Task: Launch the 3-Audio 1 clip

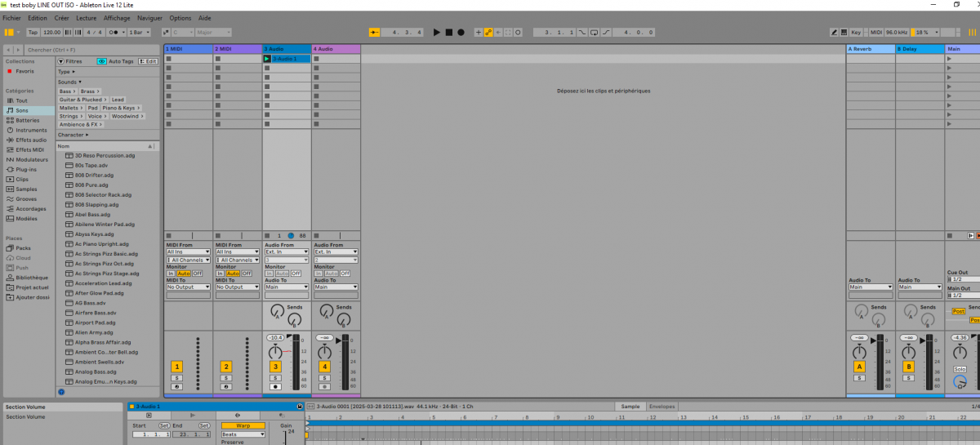Action: tap(267, 59)
